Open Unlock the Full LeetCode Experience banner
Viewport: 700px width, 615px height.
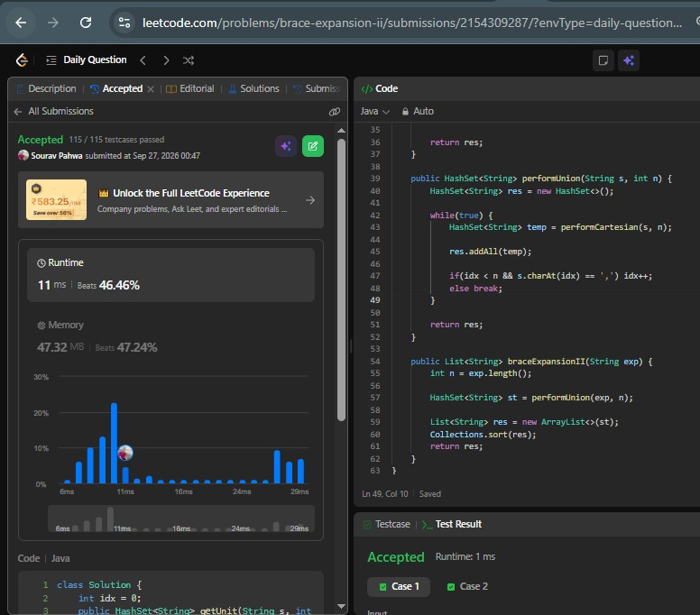tap(171, 200)
